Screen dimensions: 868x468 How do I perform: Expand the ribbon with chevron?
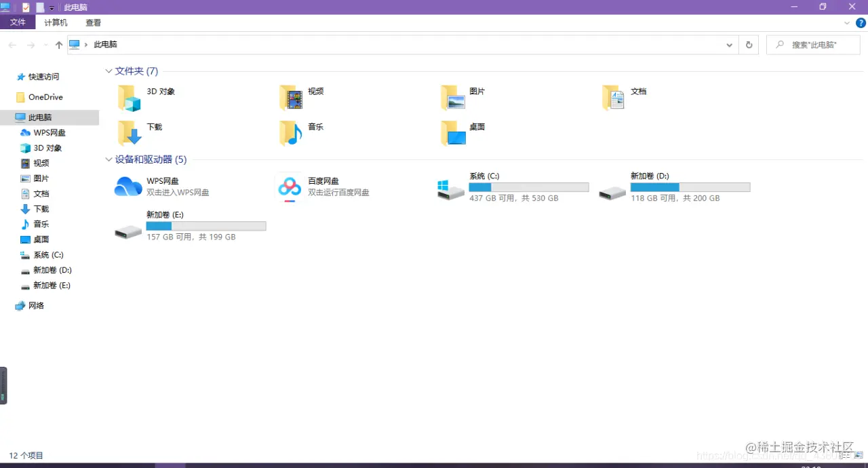847,22
